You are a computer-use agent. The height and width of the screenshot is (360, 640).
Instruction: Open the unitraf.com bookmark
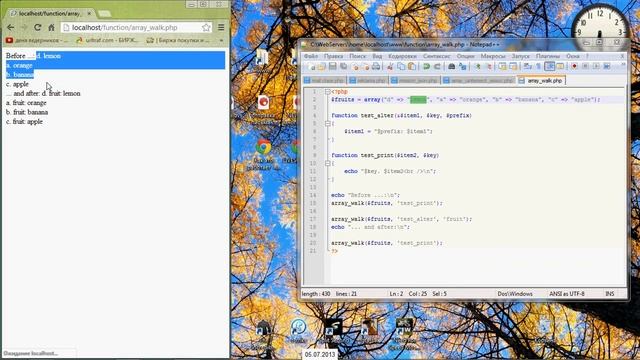(x=108, y=40)
